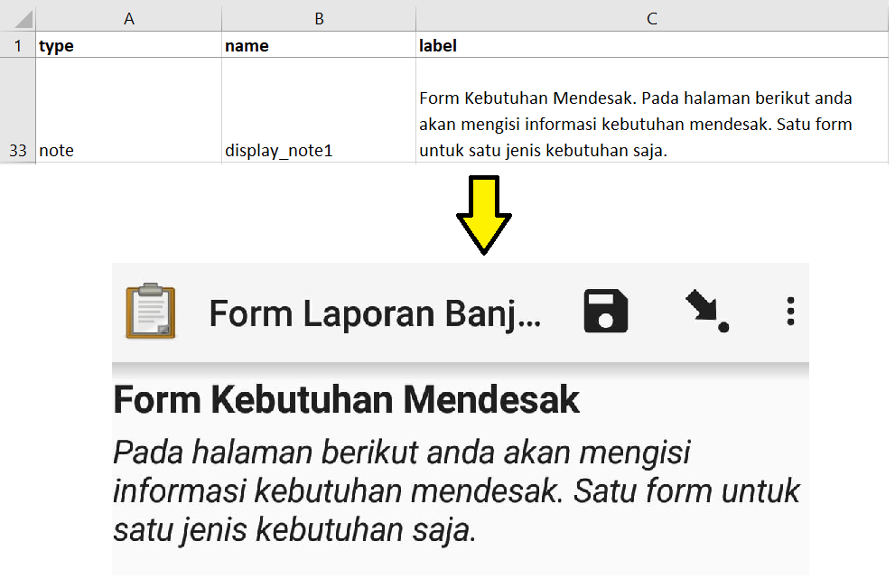This screenshot has height=588, width=895.
Task: Click the select-all corner triangle in spreadsheet
Action: coord(18,18)
